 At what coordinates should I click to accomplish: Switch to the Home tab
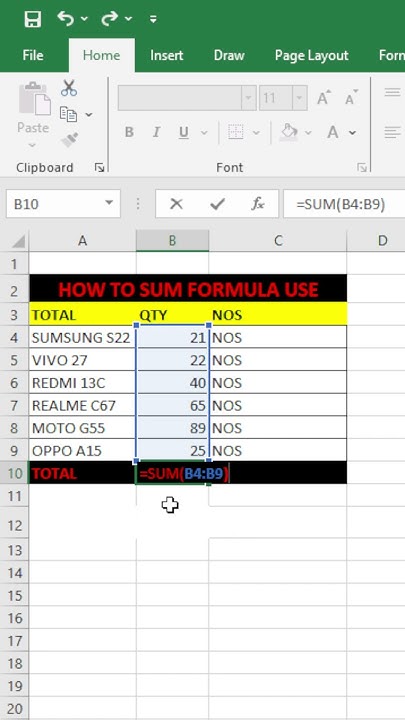coord(101,56)
